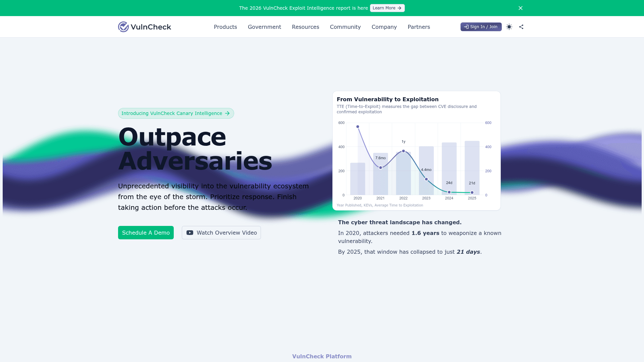Click Watch Overview Video button
Viewport: 644px width, 362px height.
(221, 233)
